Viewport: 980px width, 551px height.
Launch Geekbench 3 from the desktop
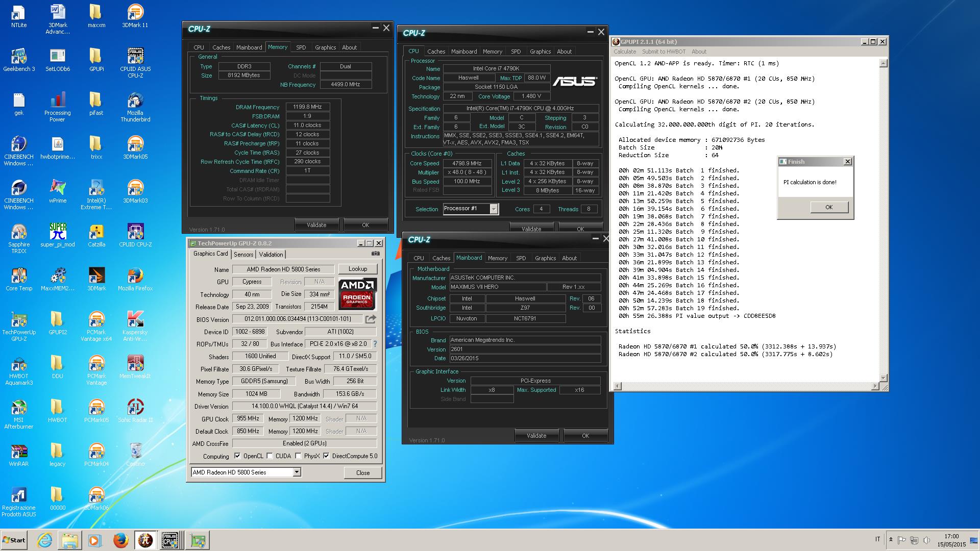pos(19,60)
